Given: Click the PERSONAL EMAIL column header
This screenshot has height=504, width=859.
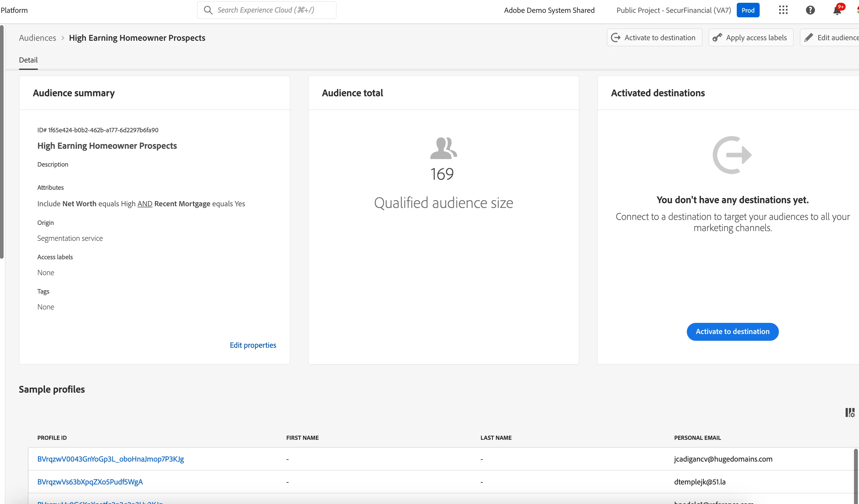Looking at the screenshot, I should coord(697,438).
